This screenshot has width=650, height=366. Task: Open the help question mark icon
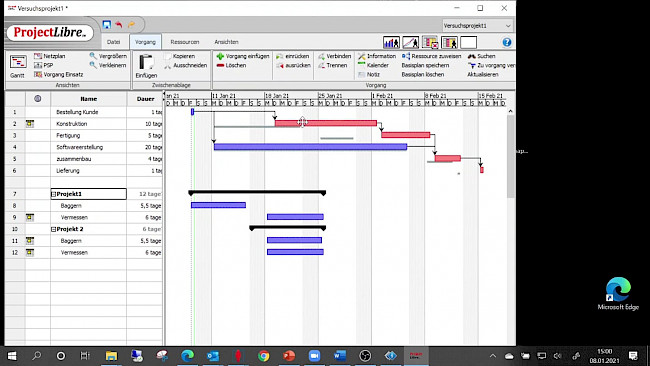coord(507,42)
